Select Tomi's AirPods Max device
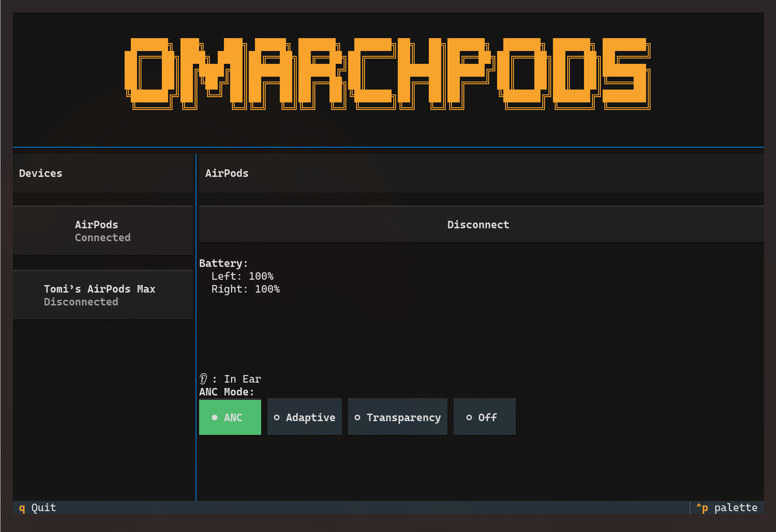The height and width of the screenshot is (532, 776). click(x=103, y=295)
